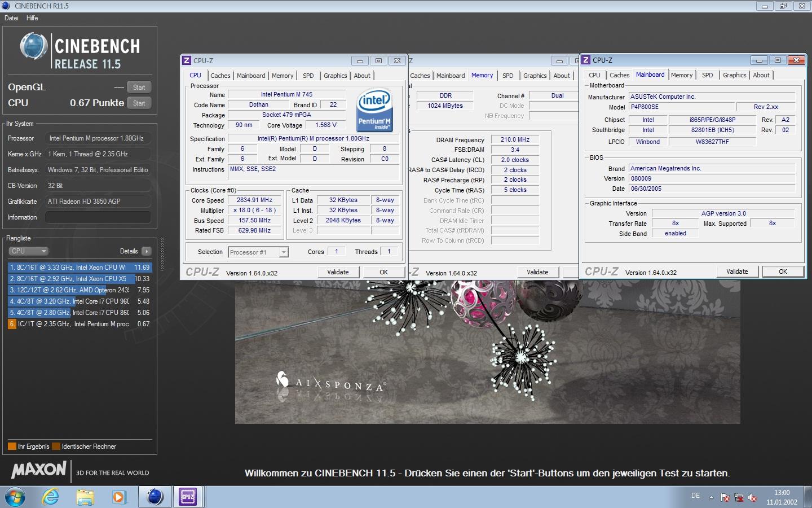The height and width of the screenshot is (508, 812).
Task: Select the Intel Pentium M ranking row
Action: click(80, 324)
